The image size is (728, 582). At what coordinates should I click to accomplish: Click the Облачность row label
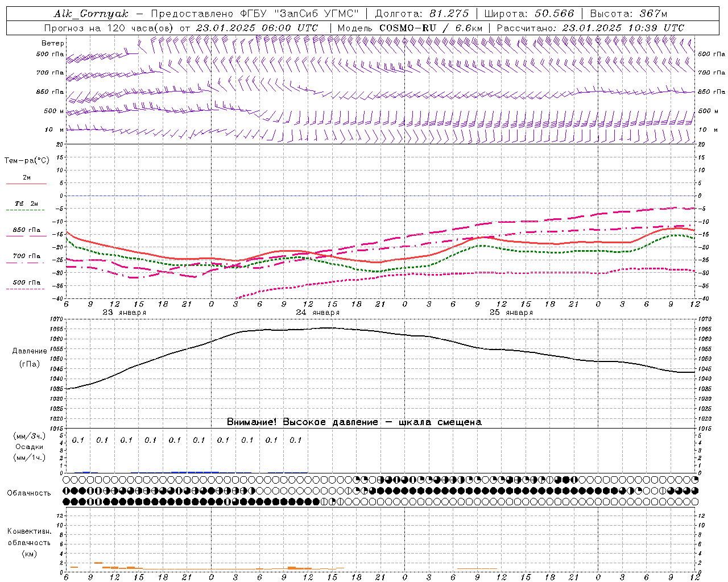point(29,493)
